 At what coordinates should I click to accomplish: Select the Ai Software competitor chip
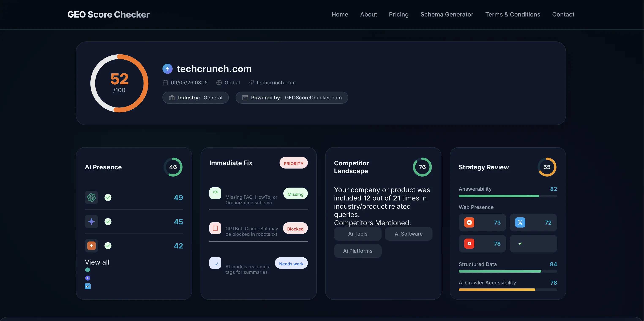click(x=409, y=234)
